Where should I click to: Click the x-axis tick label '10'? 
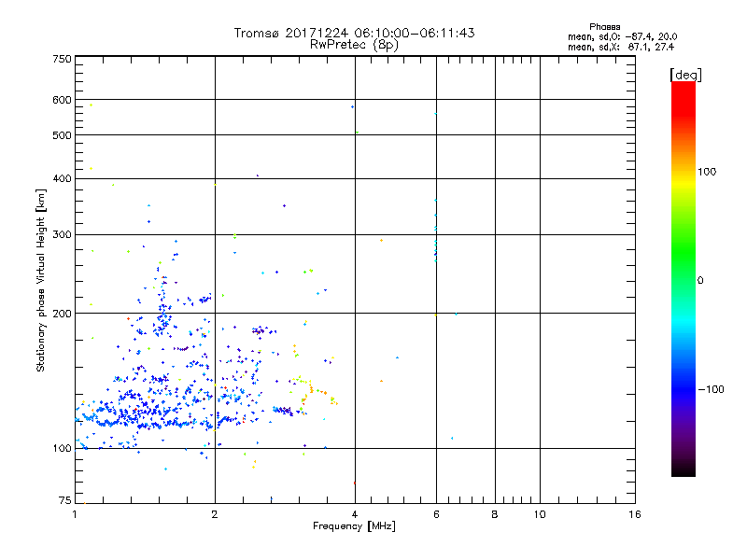click(x=540, y=514)
